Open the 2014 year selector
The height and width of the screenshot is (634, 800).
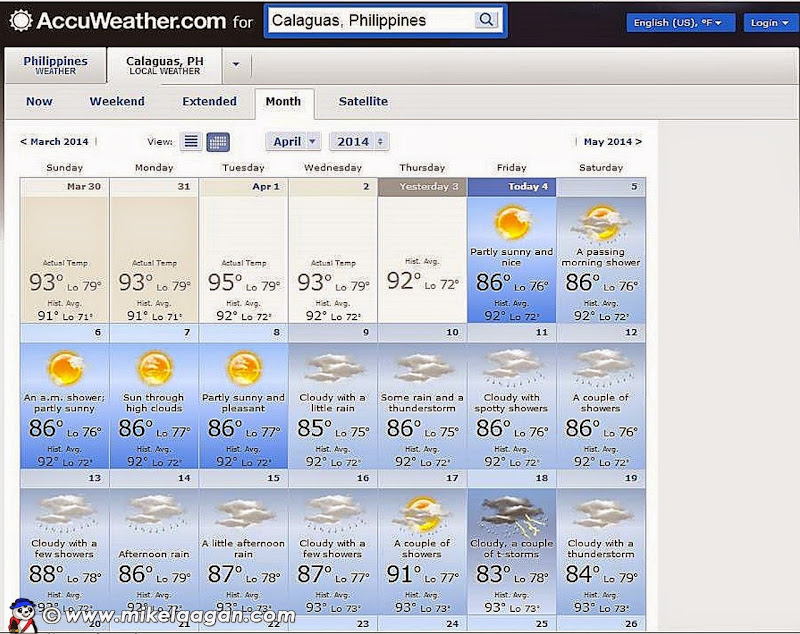[x=359, y=141]
